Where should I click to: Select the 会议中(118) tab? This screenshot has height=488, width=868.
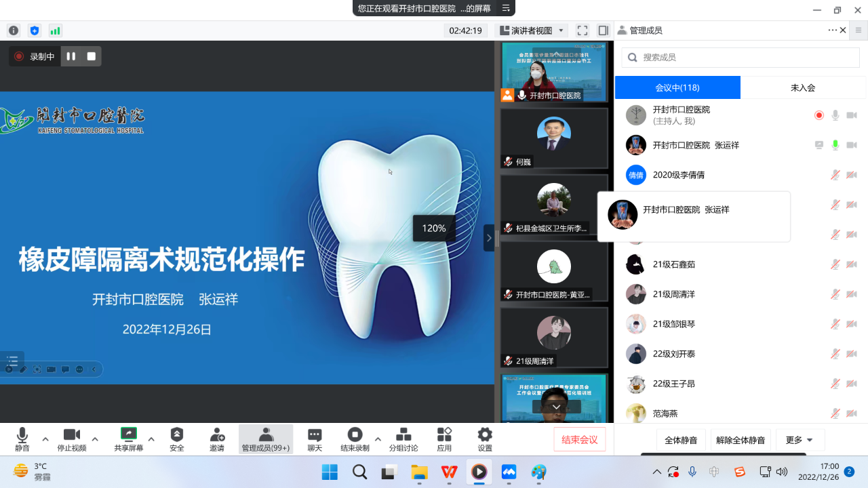[677, 87]
